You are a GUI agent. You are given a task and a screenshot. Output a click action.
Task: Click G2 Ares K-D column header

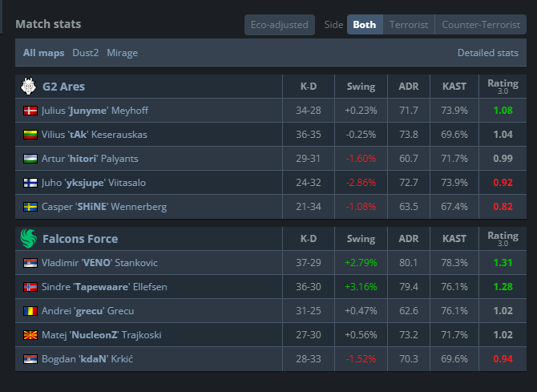pyautogui.click(x=309, y=87)
